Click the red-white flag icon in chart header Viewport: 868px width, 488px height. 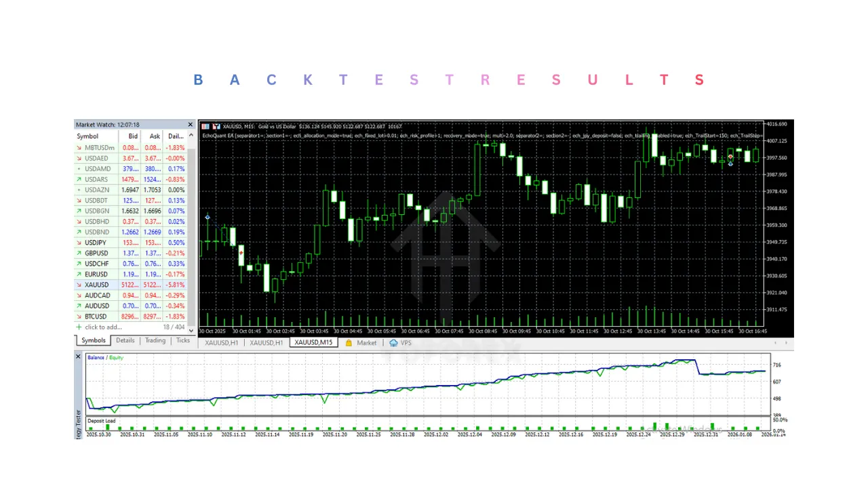tap(216, 126)
